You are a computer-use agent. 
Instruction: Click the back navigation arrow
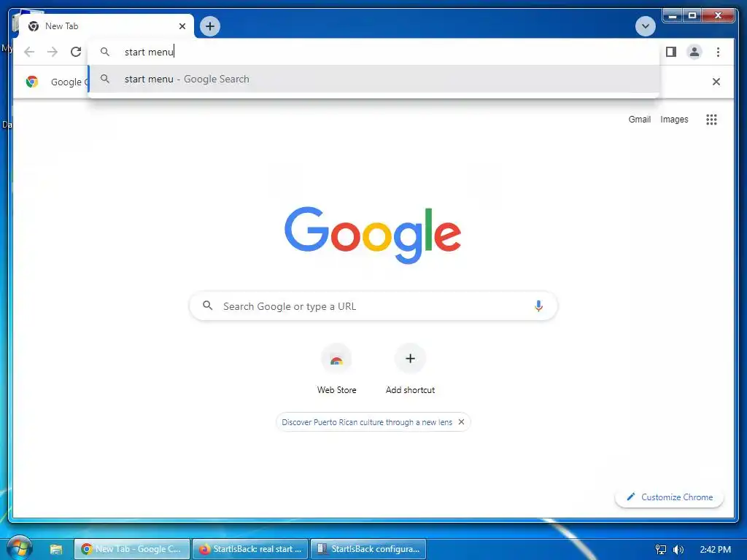(x=29, y=52)
